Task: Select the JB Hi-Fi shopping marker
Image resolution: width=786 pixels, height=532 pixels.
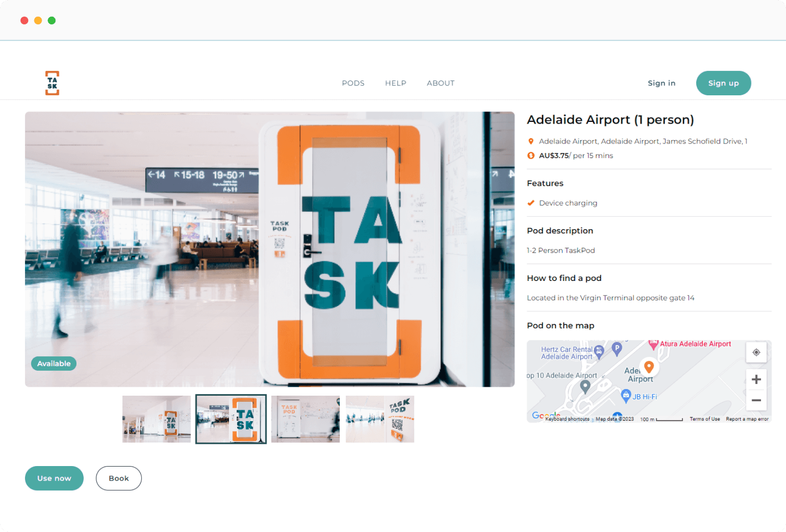Action: tap(626, 396)
